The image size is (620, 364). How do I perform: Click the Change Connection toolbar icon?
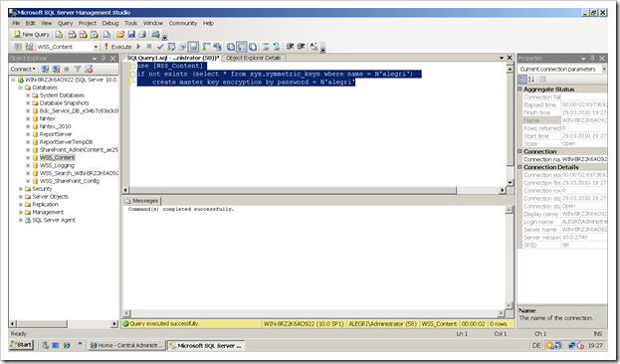[29, 47]
